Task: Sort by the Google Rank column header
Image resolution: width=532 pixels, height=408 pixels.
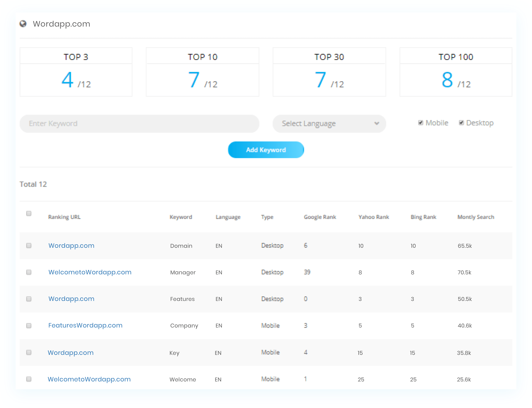Action: pyautogui.click(x=320, y=217)
